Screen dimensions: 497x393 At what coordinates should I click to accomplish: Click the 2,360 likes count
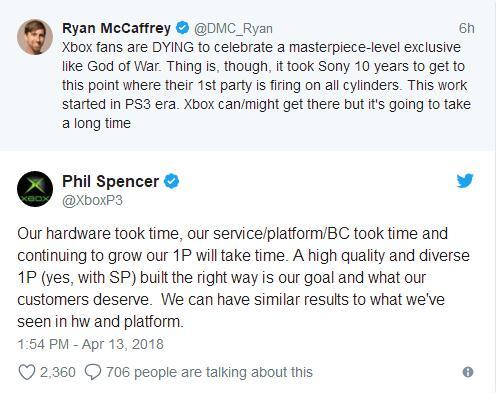58,372
